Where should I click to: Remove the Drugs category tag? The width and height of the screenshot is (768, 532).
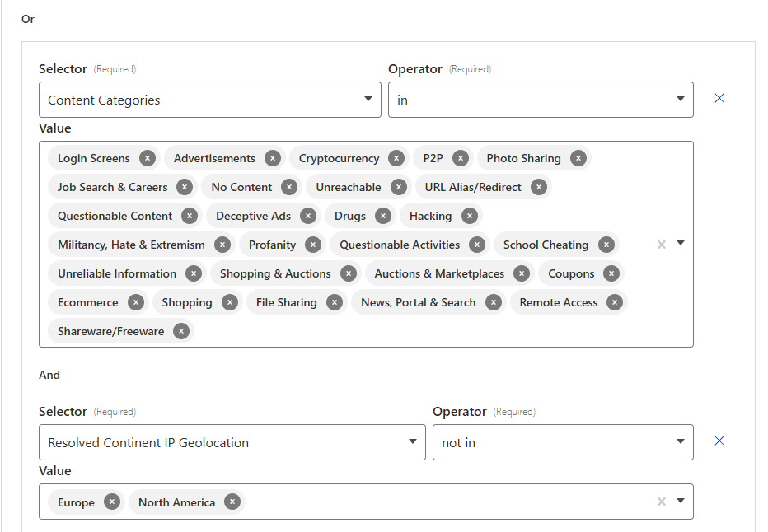click(382, 216)
